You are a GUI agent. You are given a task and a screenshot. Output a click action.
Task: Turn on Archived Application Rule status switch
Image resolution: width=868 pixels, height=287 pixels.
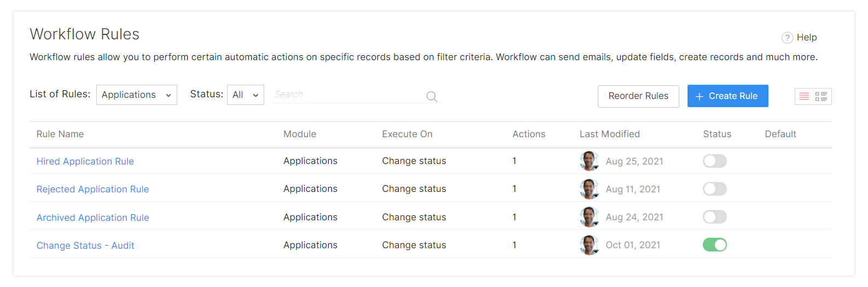point(715,217)
